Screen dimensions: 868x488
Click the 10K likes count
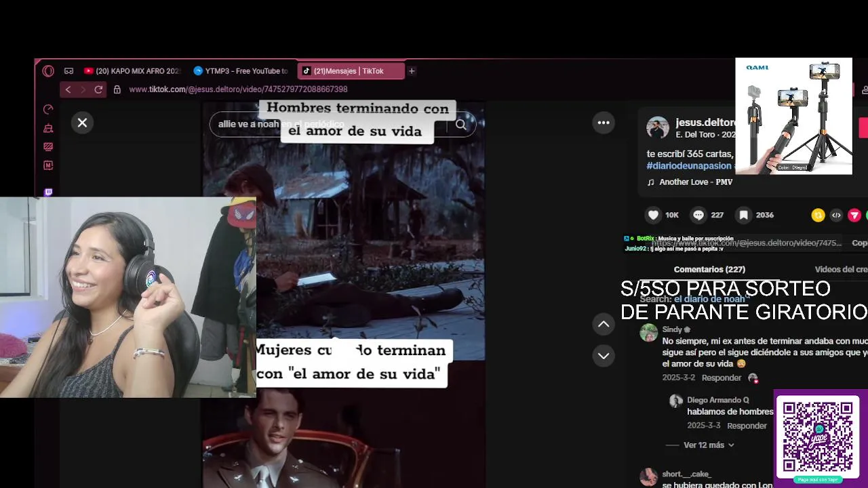click(x=671, y=215)
